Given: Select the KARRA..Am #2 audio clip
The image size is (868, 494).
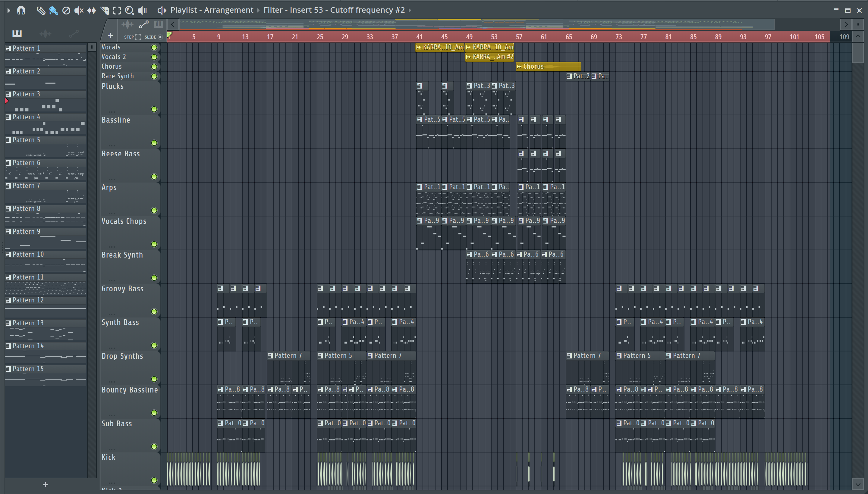Looking at the screenshot, I should pos(489,57).
